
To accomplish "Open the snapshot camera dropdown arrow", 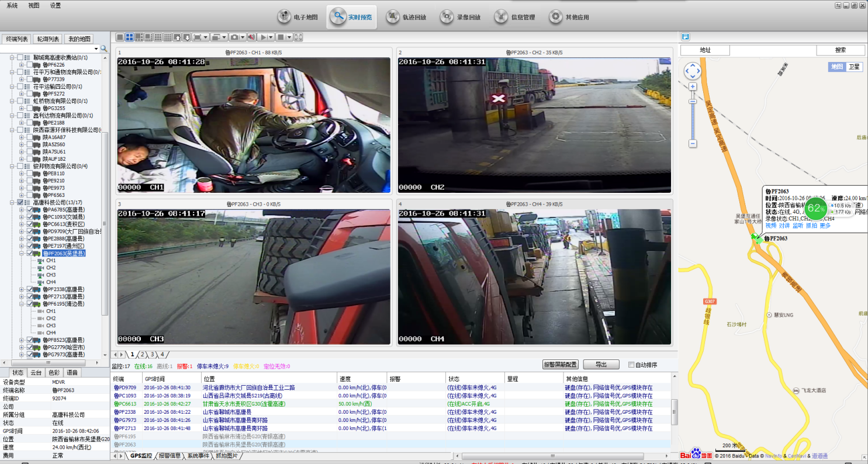I will tap(243, 37).
